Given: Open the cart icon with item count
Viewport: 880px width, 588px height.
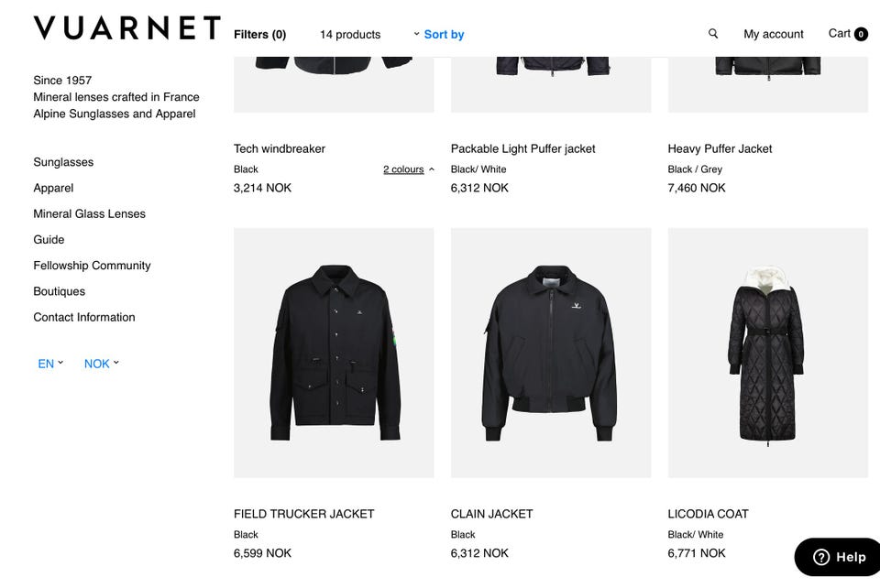Looking at the screenshot, I should (848, 34).
